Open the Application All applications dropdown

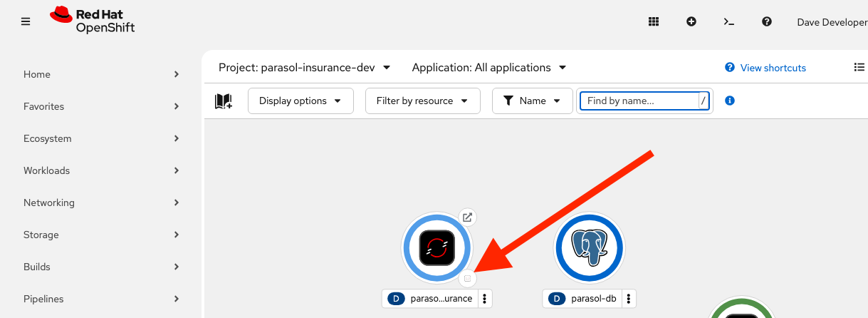(489, 68)
